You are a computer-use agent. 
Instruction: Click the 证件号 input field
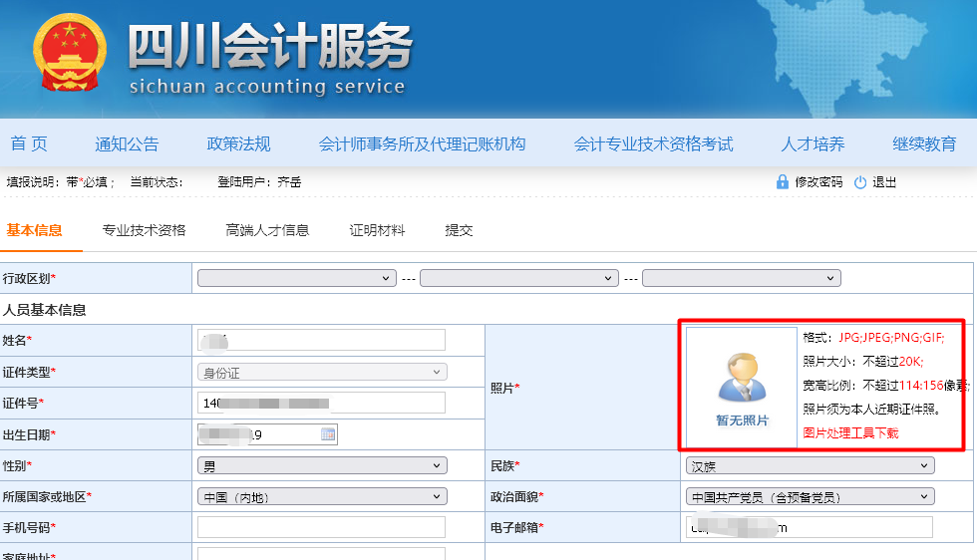click(x=321, y=403)
